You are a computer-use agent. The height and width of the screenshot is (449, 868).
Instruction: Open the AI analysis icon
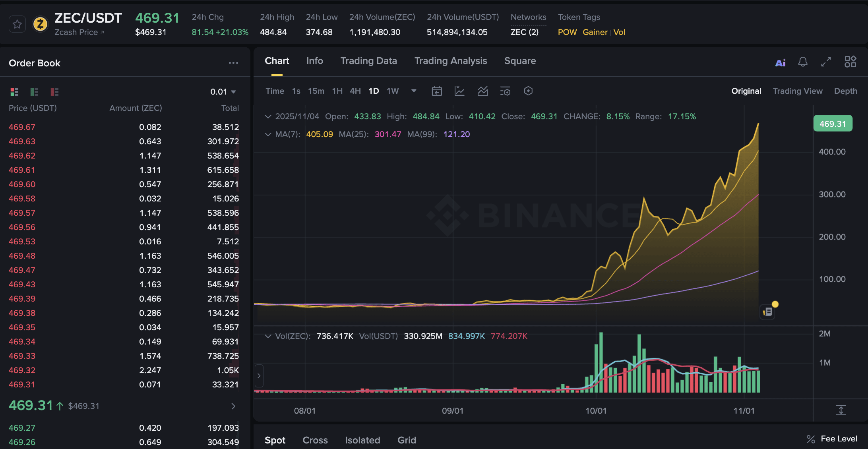(780, 62)
